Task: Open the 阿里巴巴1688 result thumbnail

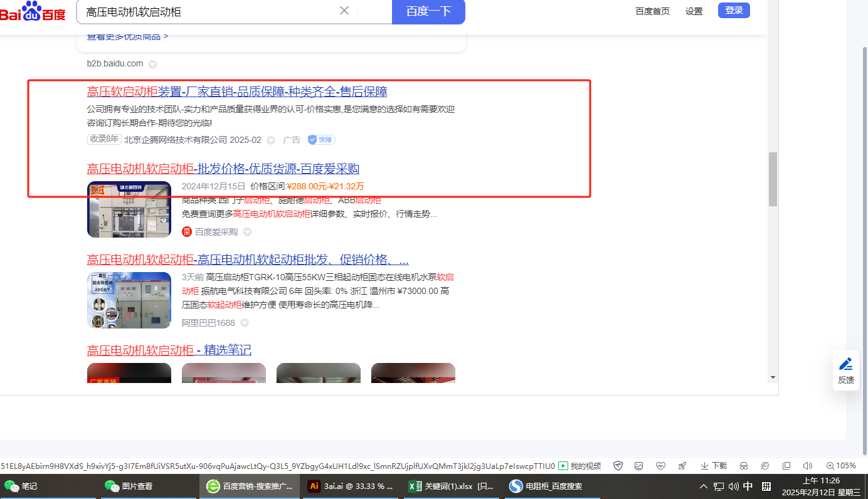Action: [129, 300]
